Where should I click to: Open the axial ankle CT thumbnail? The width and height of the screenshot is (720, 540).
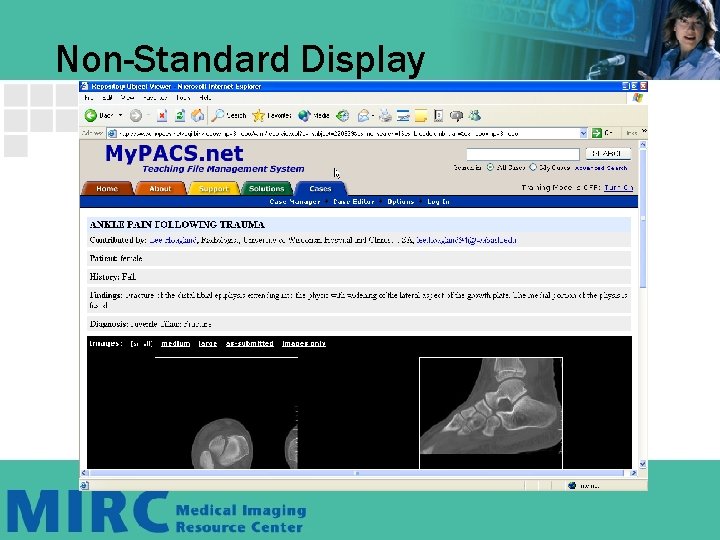pyautogui.click(x=226, y=413)
